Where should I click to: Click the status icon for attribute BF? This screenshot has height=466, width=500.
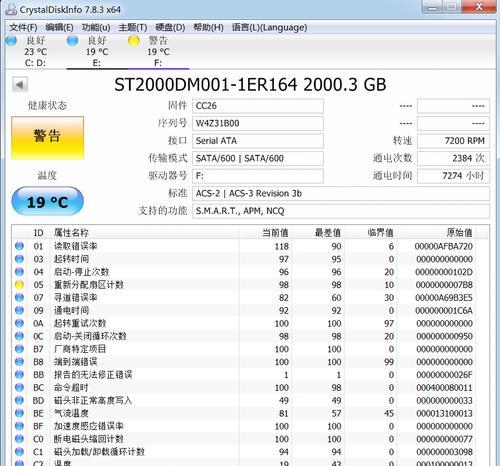pos(19,426)
